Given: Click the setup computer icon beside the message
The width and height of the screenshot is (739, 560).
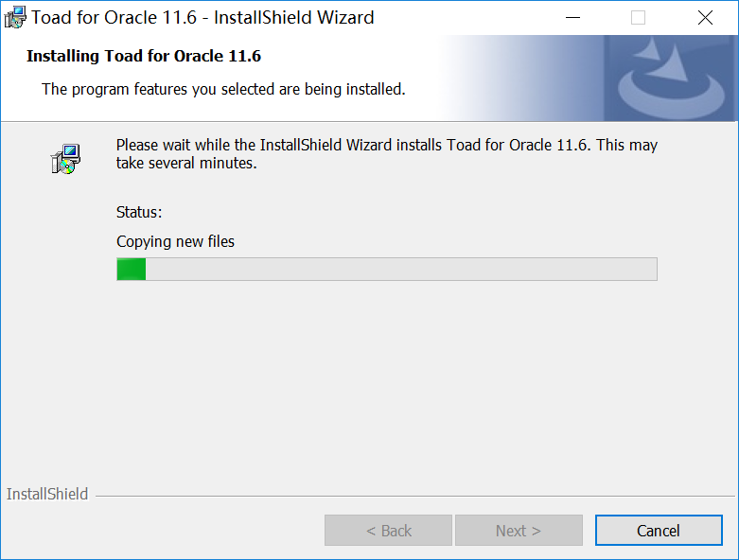Looking at the screenshot, I should point(65,158).
